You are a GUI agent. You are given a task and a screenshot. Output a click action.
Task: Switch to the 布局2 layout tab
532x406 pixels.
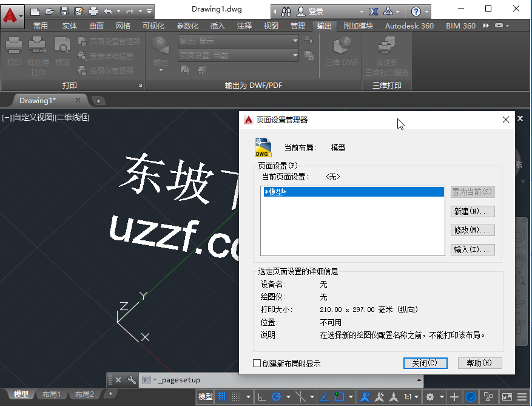click(84, 394)
